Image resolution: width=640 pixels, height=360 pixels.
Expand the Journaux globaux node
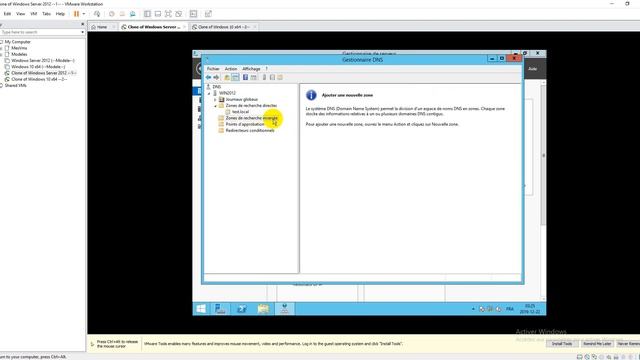tap(216, 100)
